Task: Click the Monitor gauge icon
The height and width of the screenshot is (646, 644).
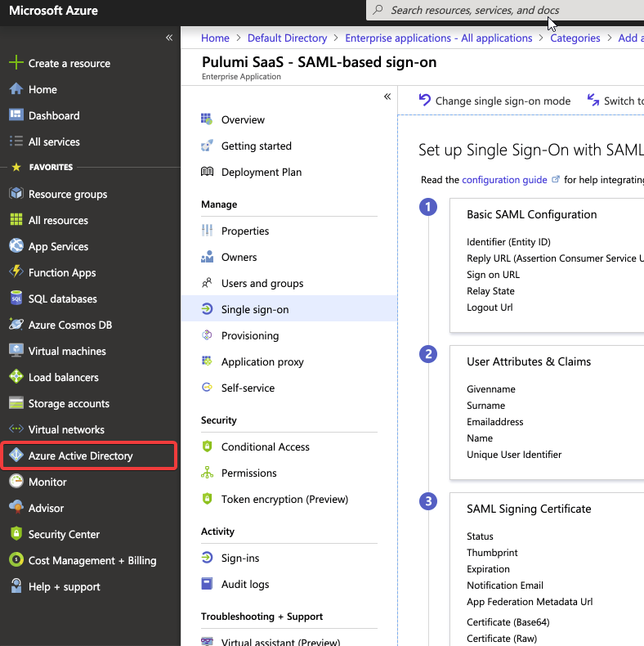Action: [x=16, y=481]
